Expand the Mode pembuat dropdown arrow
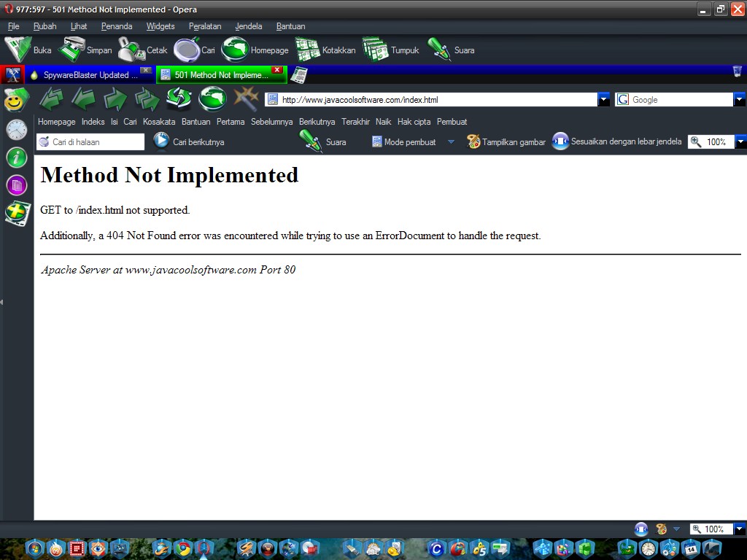This screenshot has width=747, height=560. pyautogui.click(x=451, y=142)
